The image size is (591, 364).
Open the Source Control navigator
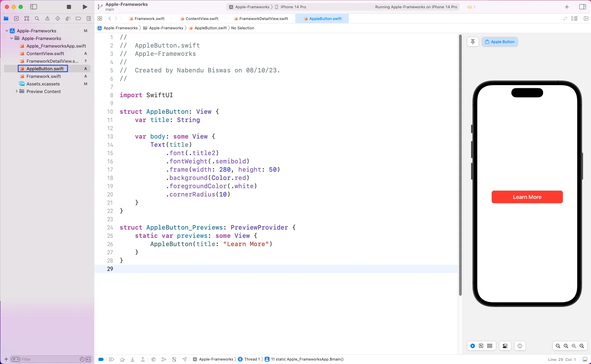coord(16,19)
